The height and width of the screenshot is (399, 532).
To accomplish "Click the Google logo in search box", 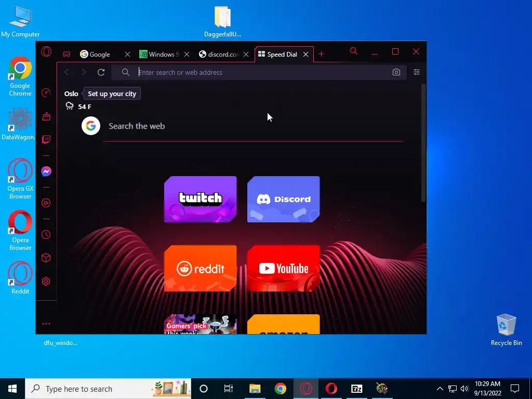I will pos(91,126).
